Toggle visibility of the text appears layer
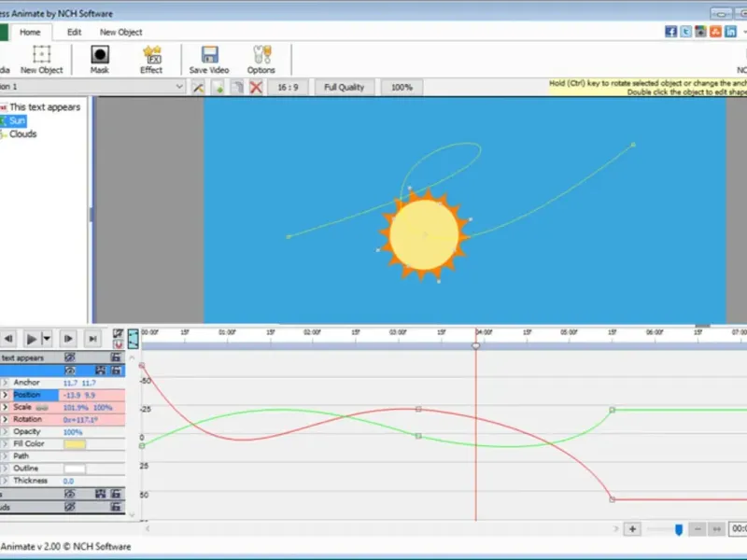This screenshot has width=747, height=560. point(70,357)
